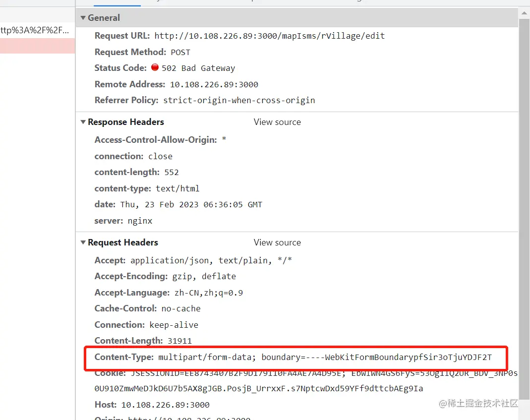Click the Accept-Language value zh-CN,zh;q=0.9

209,293
